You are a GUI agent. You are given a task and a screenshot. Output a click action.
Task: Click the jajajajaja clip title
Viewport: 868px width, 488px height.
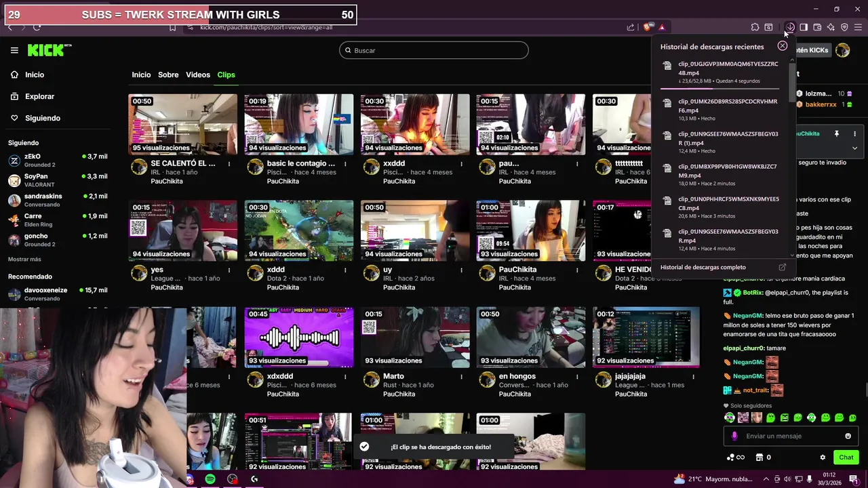point(630,376)
